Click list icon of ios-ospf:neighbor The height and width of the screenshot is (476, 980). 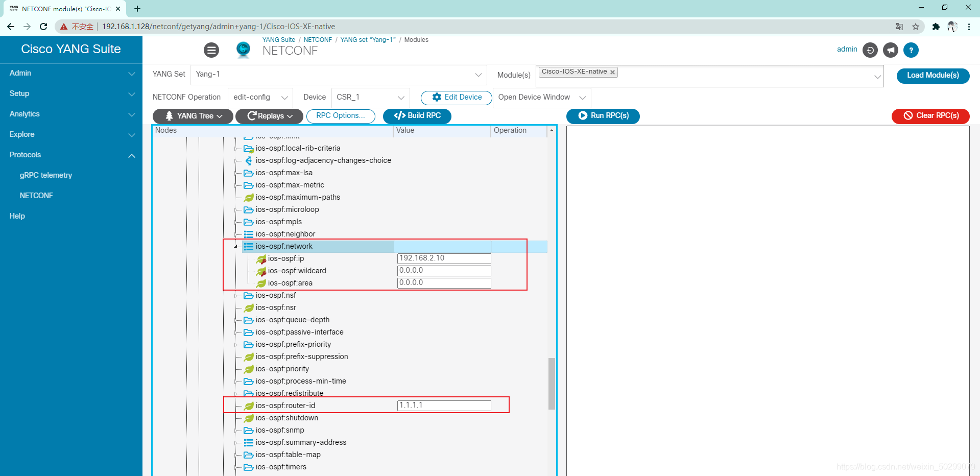(x=249, y=234)
